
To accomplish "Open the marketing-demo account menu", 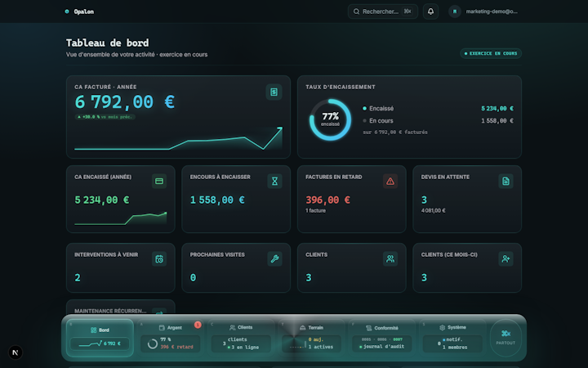I will [483, 11].
